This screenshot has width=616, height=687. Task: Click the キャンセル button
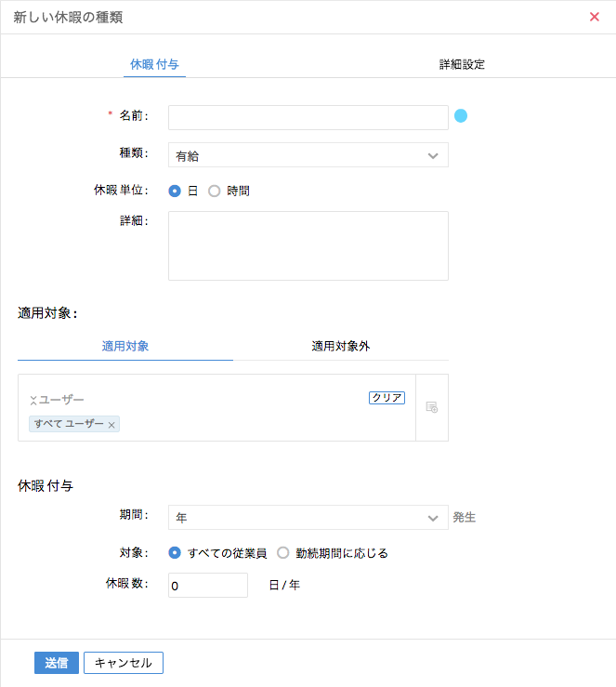(x=124, y=663)
